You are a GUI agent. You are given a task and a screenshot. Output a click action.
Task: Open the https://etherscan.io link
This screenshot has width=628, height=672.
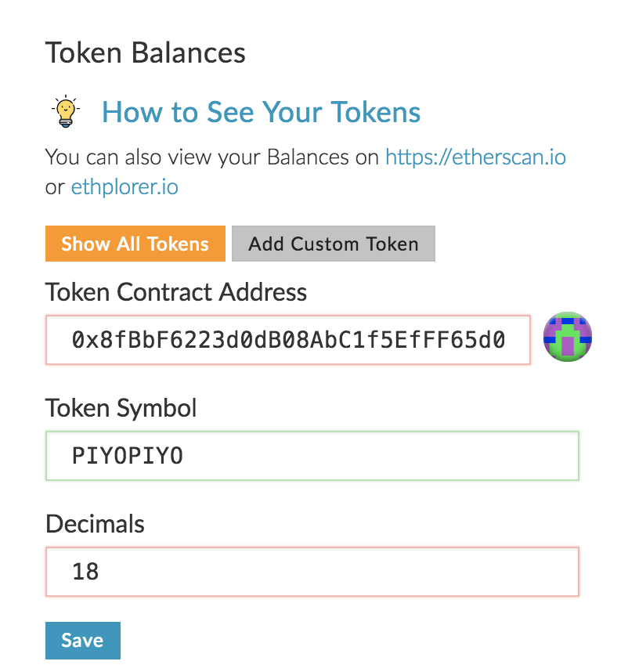point(475,157)
